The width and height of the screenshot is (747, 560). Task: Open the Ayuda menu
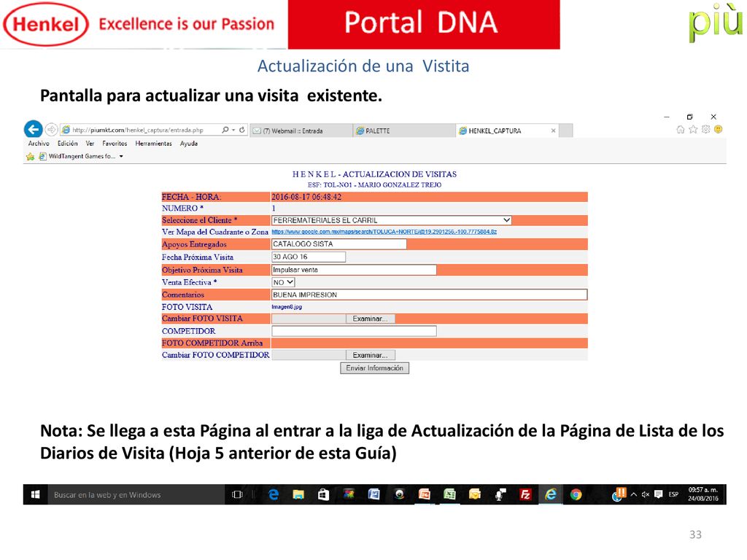[x=189, y=144]
